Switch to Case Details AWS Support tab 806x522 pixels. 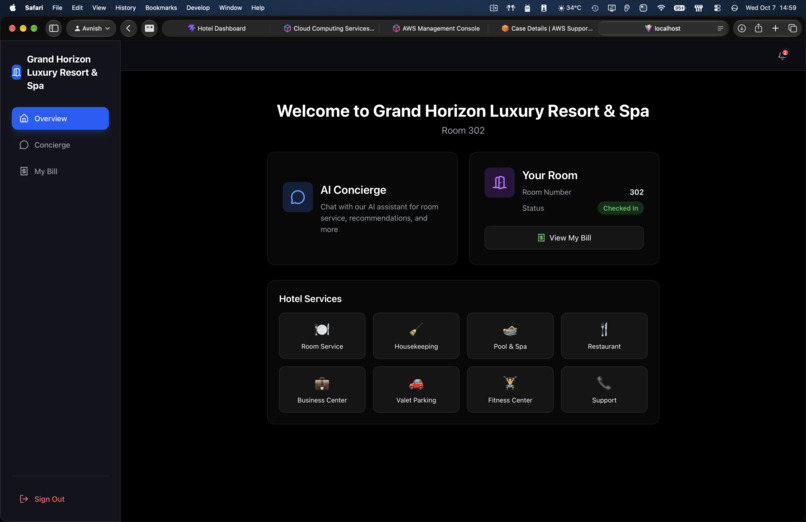point(547,28)
